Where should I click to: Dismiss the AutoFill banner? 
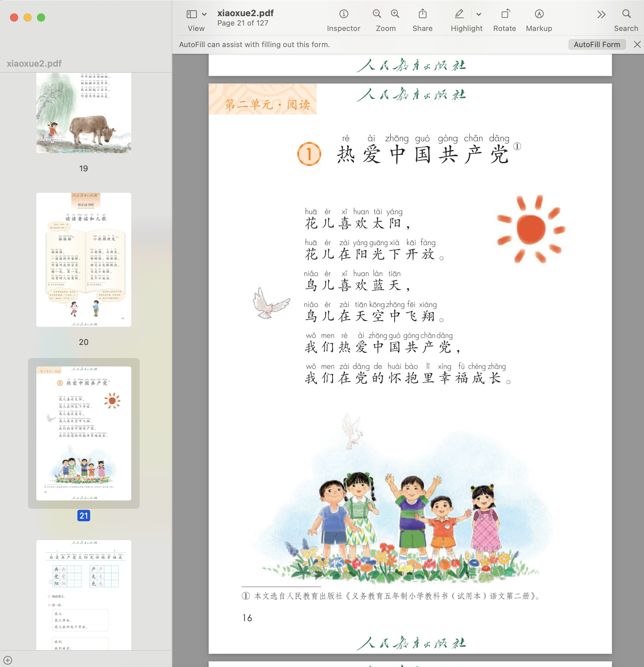point(637,44)
